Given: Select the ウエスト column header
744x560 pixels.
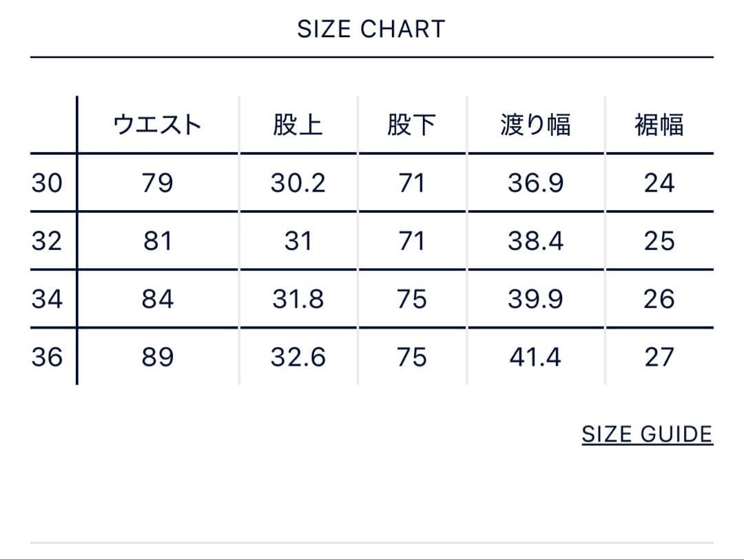Looking at the screenshot, I should click(158, 125).
